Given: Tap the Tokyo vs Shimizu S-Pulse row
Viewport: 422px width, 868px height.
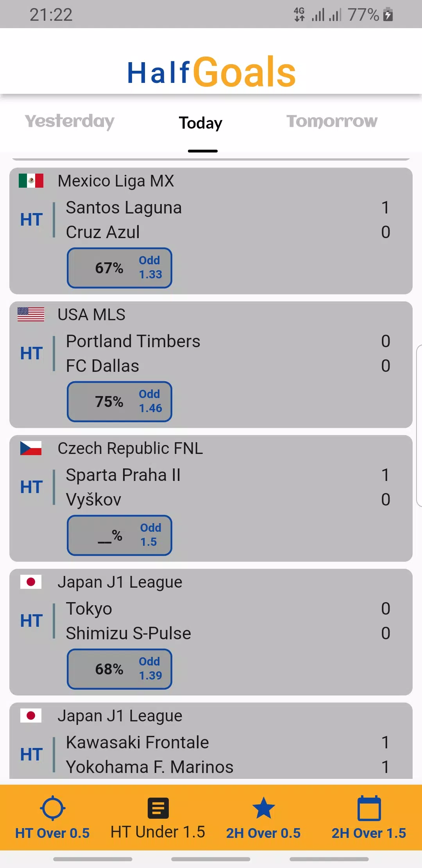Looking at the screenshot, I should (x=211, y=621).
